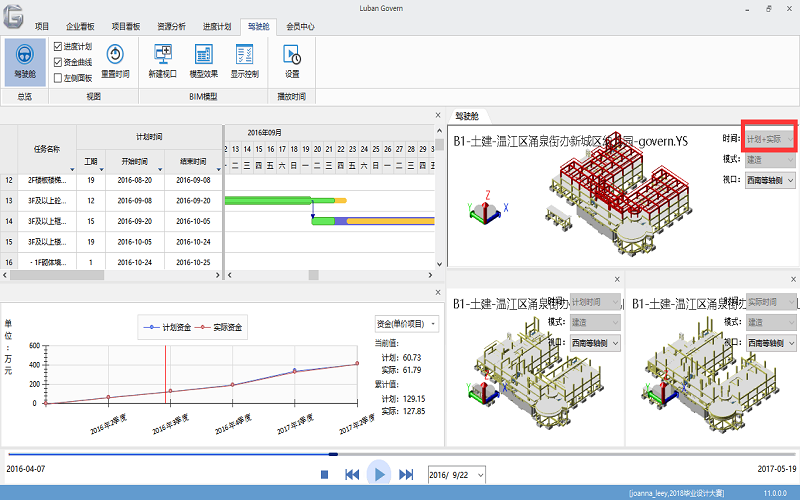
Task: Click Gantt vertical scrollbar down arrow
Action: point(439,264)
